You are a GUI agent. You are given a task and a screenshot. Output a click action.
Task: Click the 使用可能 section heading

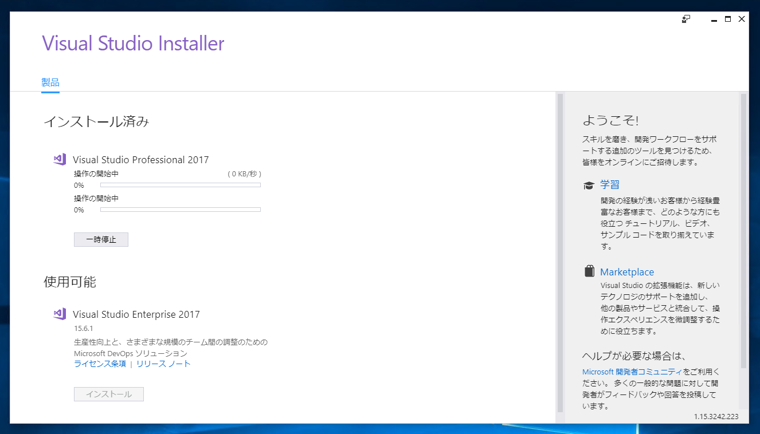coord(70,282)
